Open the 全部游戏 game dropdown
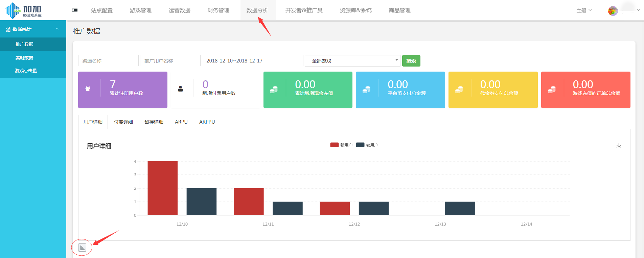Image resolution: width=644 pixels, height=258 pixels. pos(352,61)
